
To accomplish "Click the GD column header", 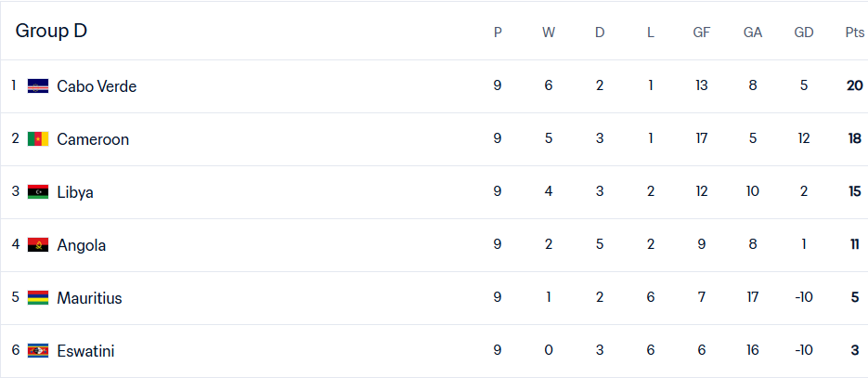I will click(804, 33).
